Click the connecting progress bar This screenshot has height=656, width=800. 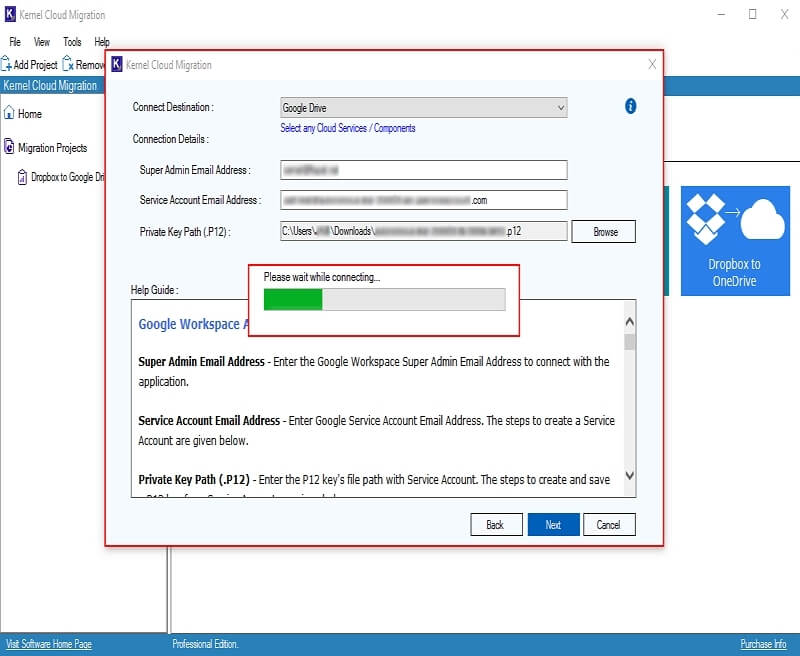click(x=384, y=299)
